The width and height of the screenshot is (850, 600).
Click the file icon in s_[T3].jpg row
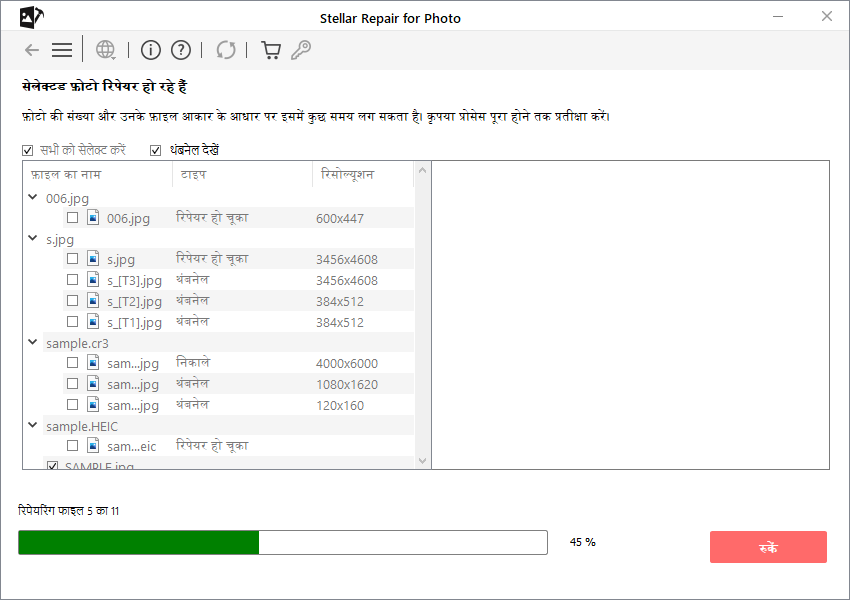pos(93,280)
